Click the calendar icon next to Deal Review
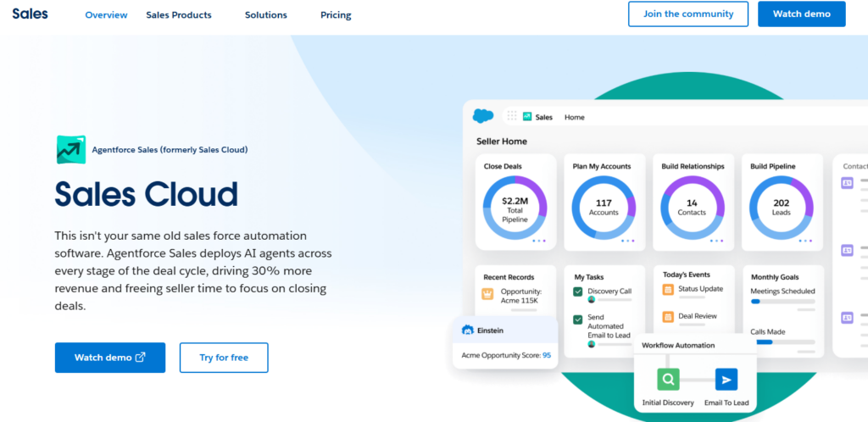 668,317
